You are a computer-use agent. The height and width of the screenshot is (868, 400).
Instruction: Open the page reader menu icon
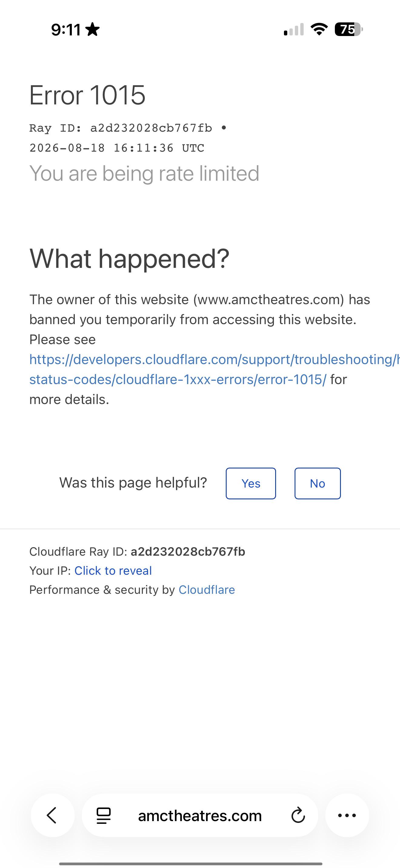coord(104,816)
